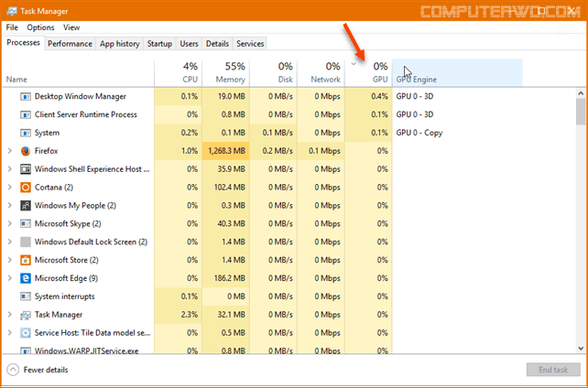Click Desktop Window Manager GPU 0.4% cell
Screen dimensions: 588x388
point(368,97)
